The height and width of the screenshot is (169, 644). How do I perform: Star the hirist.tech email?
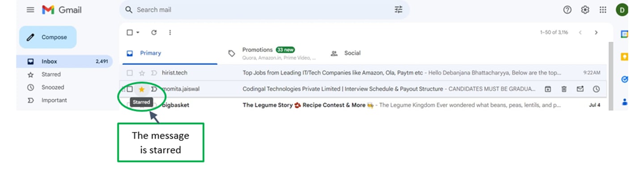point(142,73)
